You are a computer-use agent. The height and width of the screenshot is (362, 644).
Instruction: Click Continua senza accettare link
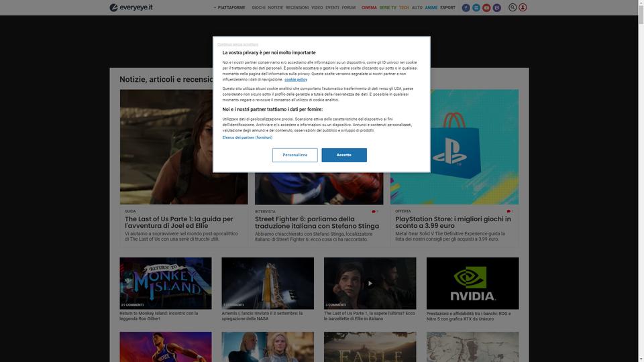point(237,44)
